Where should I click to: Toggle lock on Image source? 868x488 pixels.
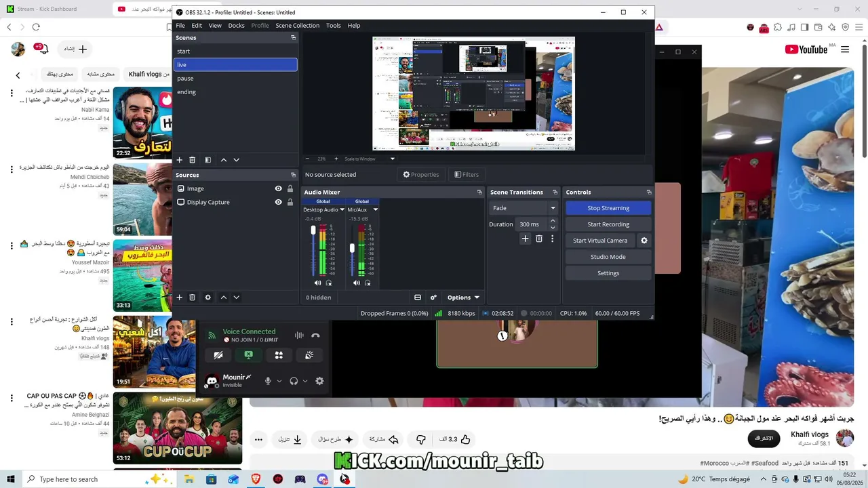click(290, 188)
